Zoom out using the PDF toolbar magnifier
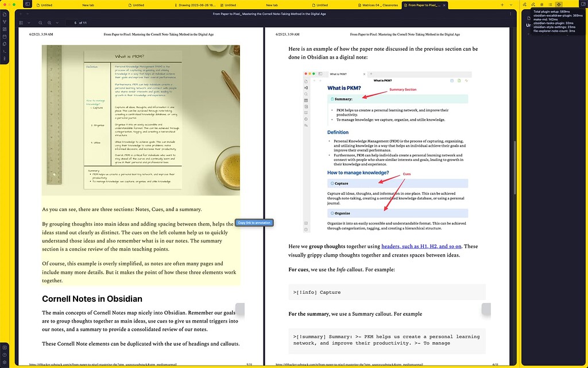Viewport: 588px width, 368px height. coord(40,23)
